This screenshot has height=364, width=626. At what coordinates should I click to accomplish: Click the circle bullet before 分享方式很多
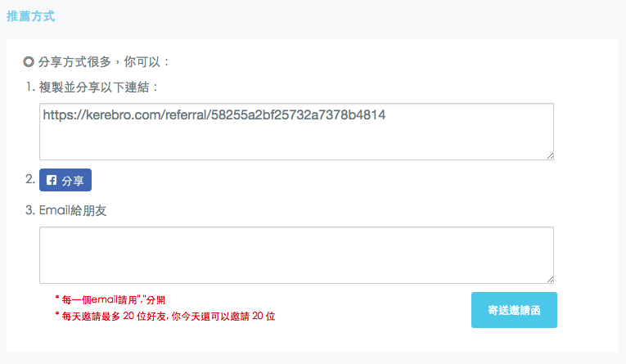pyautogui.click(x=29, y=61)
